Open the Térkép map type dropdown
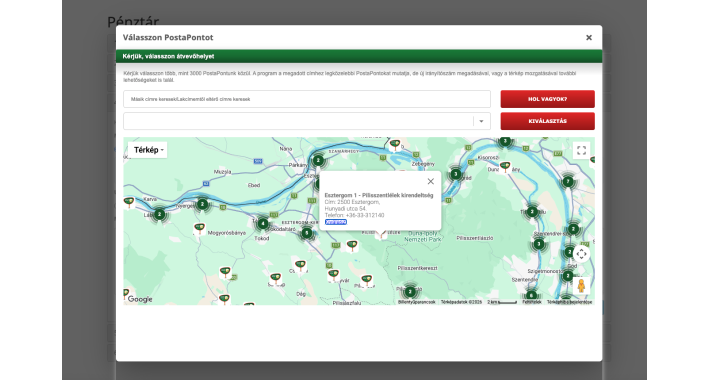The width and height of the screenshot is (710, 380). 148,150
